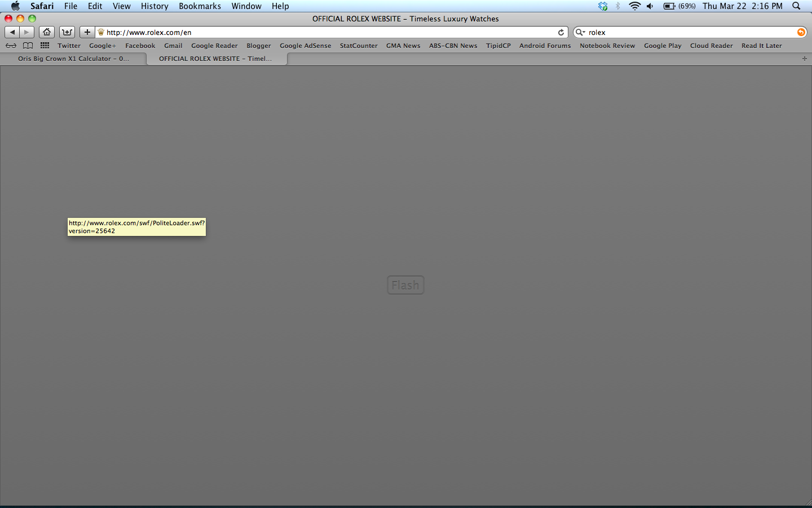Screen dimensions: 812x508
Task: Open the Home page button
Action: click(47, 32)
